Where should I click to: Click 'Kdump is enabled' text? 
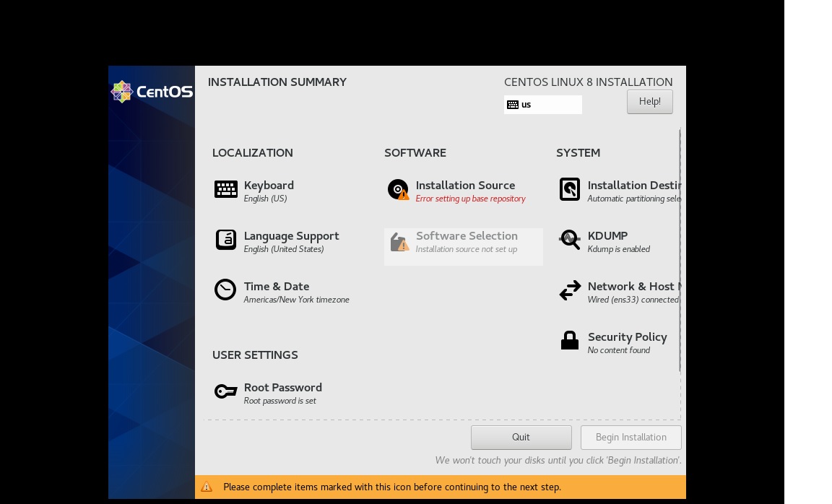[x=618, y=249]
